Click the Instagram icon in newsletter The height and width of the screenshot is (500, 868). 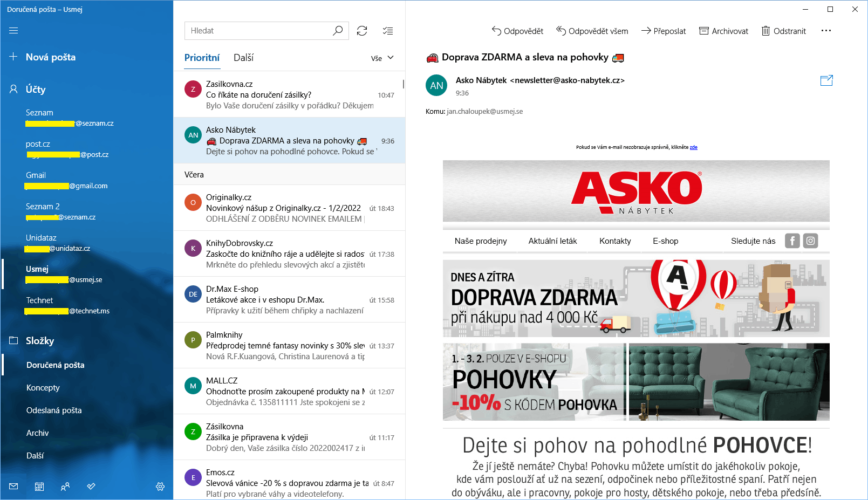[811, 241]
